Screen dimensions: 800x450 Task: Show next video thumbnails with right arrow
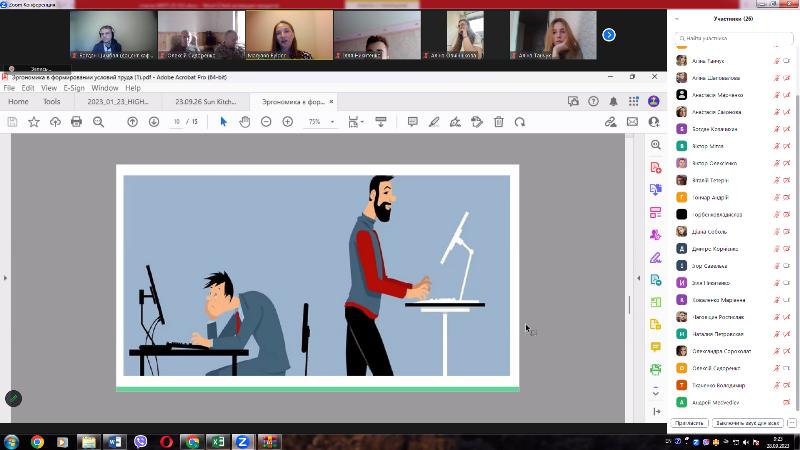608,35
